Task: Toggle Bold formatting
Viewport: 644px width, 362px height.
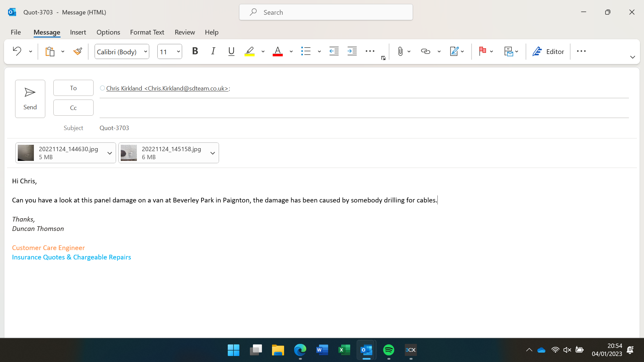Action: [195, 51]
